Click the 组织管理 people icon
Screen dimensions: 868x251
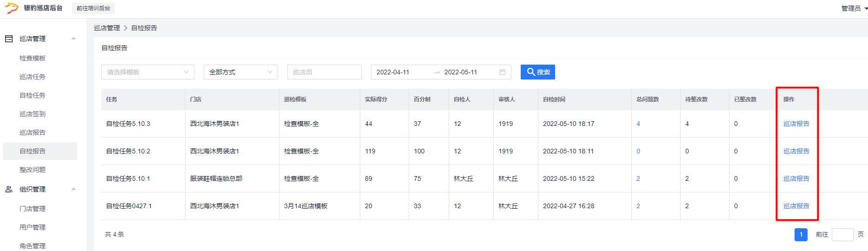9,189
